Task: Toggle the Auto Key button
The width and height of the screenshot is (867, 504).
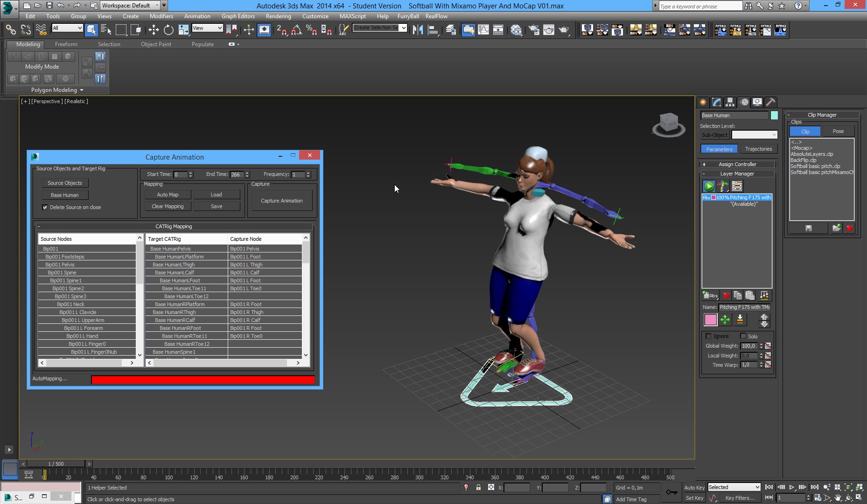Action: pyautogui.click(x=694, y=487)
